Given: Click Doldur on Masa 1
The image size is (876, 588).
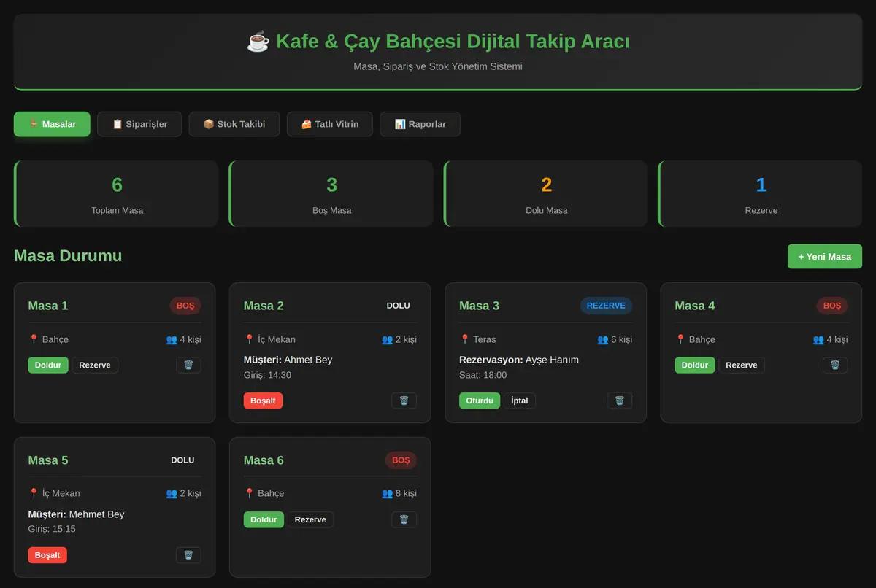Looking at the screenshot, I should pos(48,365).
